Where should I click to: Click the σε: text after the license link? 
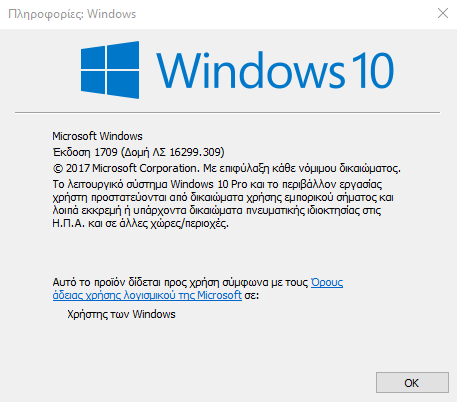[x=252, y=296]
